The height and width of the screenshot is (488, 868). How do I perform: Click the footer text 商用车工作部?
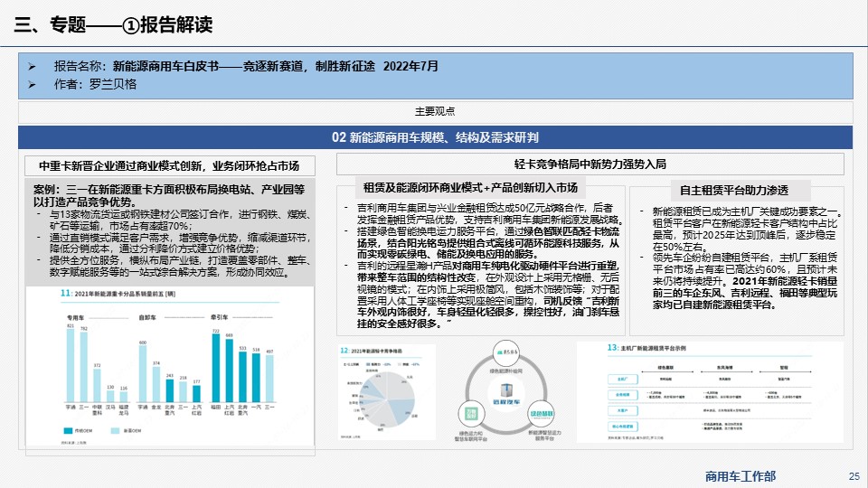pyautogui.click(x=741, y=476)
